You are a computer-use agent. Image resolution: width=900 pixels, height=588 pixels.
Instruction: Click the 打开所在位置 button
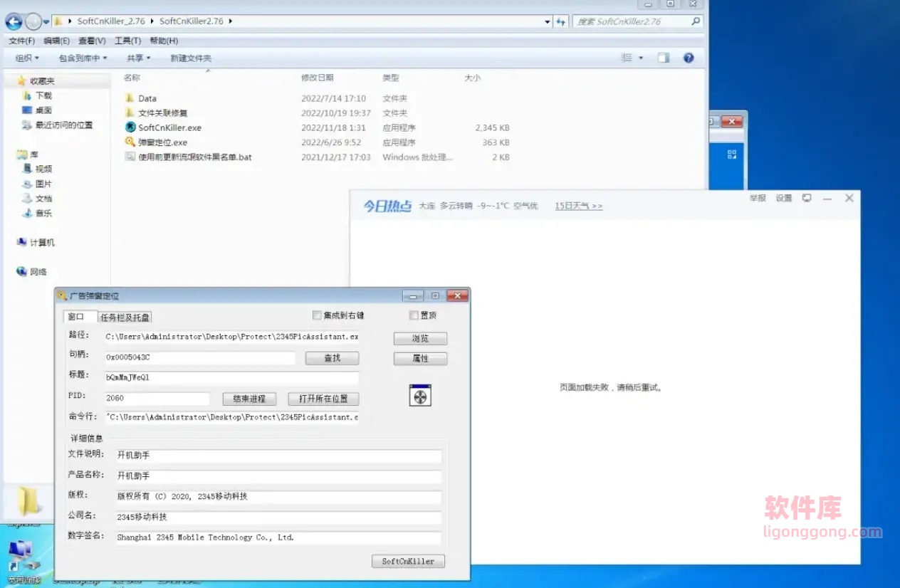[323, 399]
